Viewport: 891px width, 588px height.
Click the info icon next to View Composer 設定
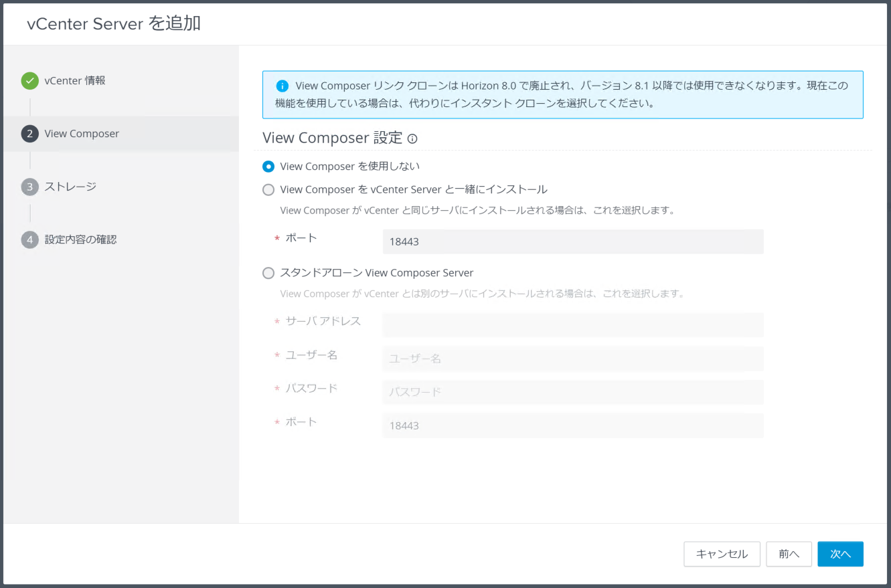(412, 139)
